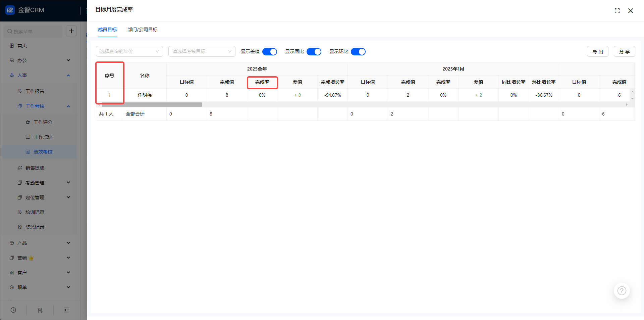Click the 名称 column header

pos(145,76)
